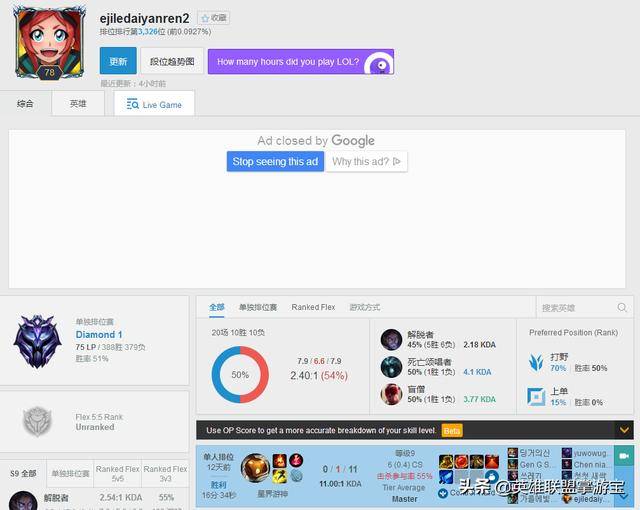Click the 2.40:1 (54%) KDA ratio
This screenshot has width=640, height=510.
(x=319, y=375)
